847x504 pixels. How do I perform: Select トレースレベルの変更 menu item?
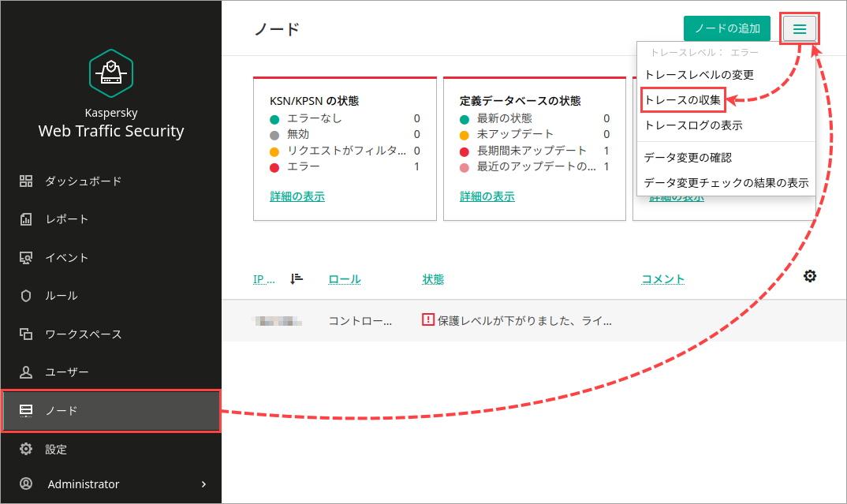click(699, 75)
